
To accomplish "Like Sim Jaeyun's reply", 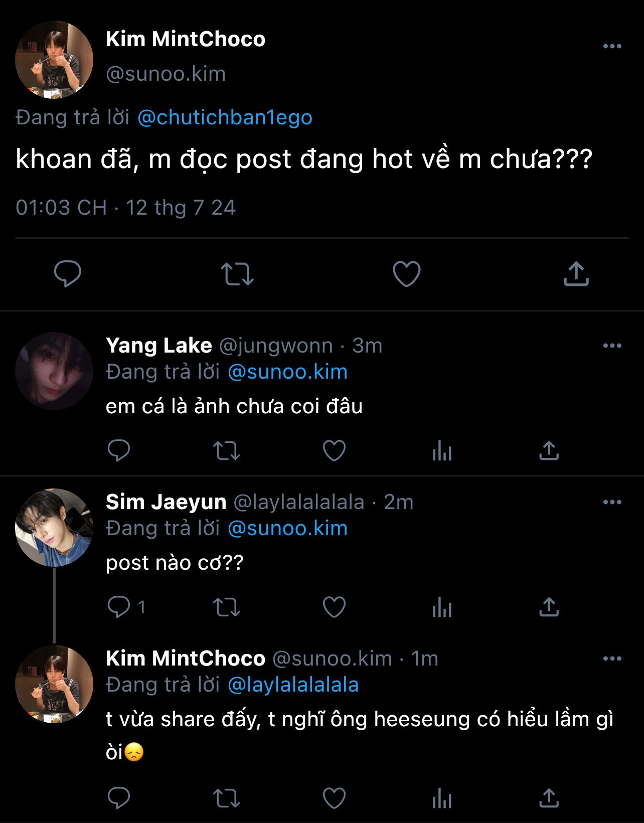I will [x=334, y=607].
